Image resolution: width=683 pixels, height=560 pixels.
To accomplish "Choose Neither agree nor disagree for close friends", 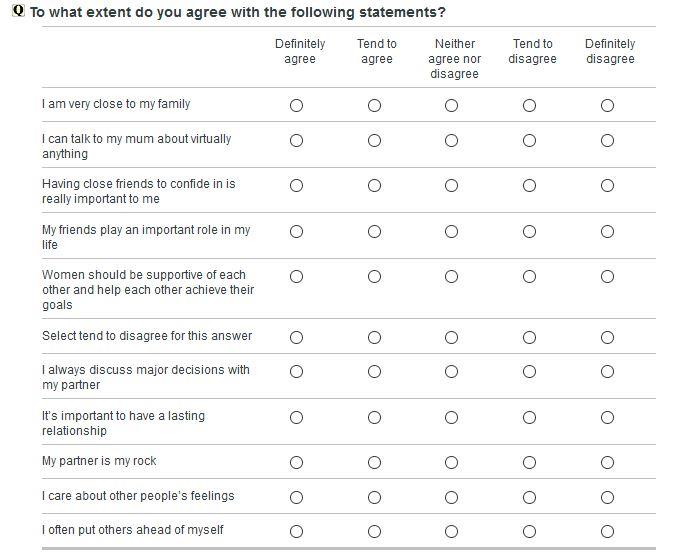I will pyautogui.click(x=451, y=185).
